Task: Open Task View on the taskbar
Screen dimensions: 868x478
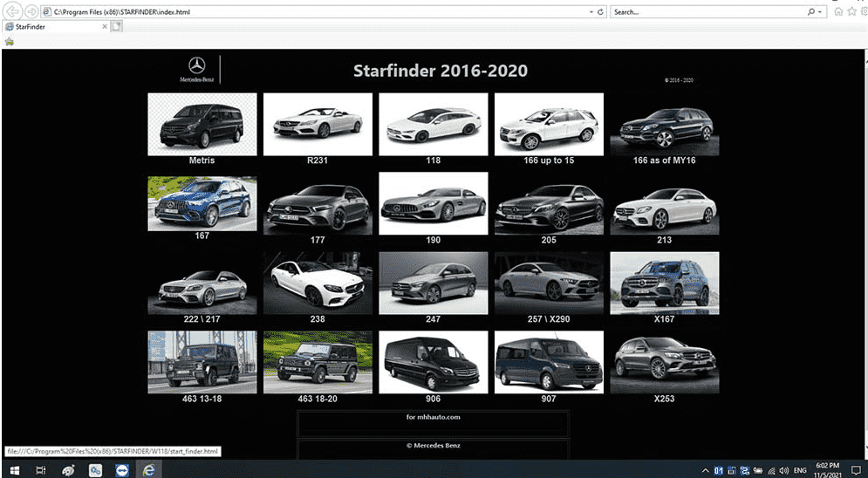Action: 41,469
